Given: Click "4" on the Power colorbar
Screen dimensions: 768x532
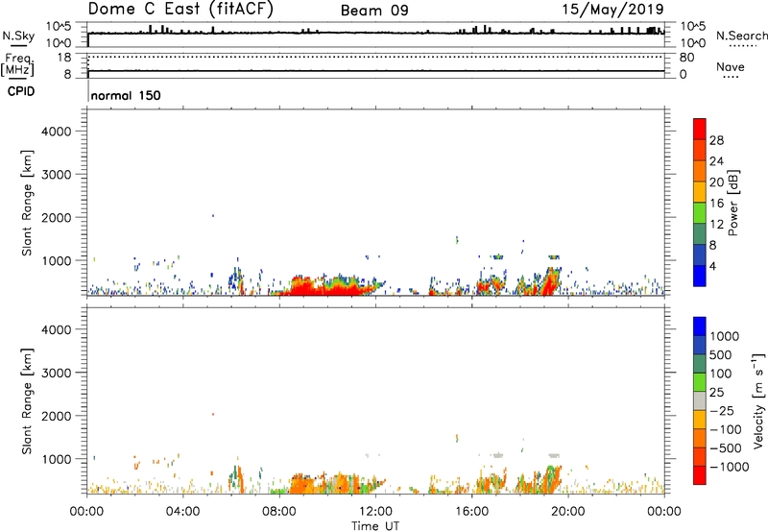Looking at the screenshot, I should tap(713, 266).
